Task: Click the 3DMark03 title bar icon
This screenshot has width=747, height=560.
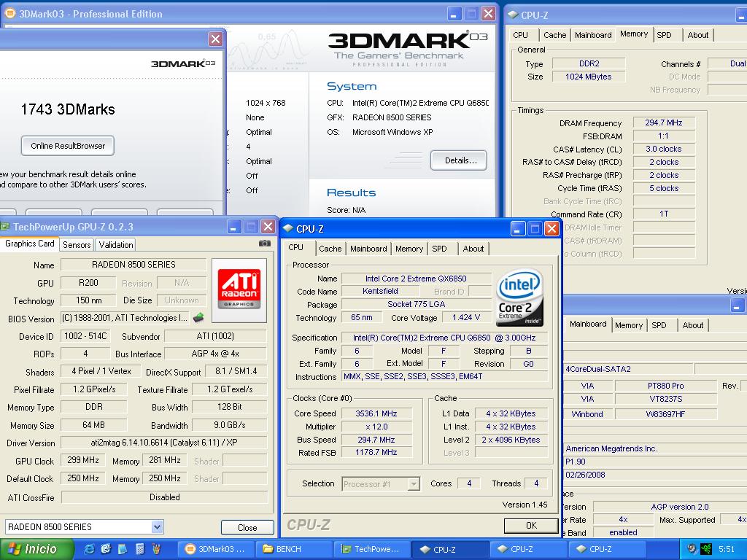Action: [x=9, y=13]
